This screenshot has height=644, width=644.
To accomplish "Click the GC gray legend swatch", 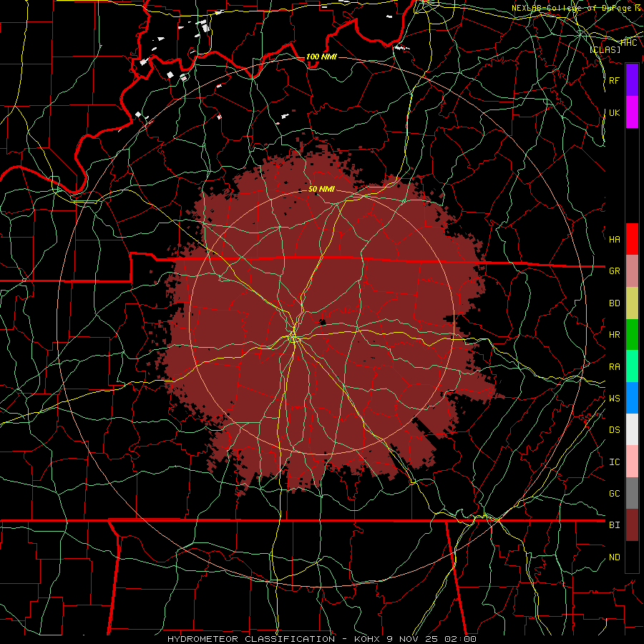I will point(632,493).
